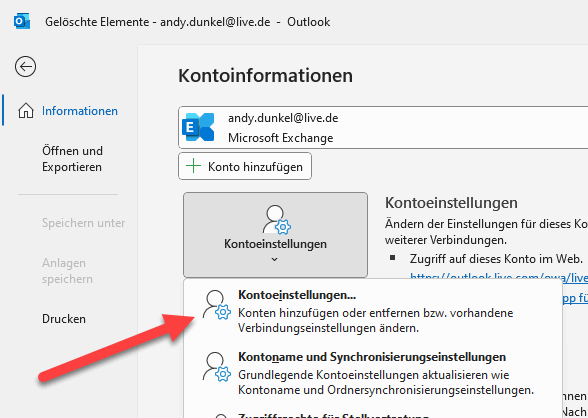588x418 pixels.
Task: Open the andy.dunkel@live.de account selector
Action: [383, 127]
